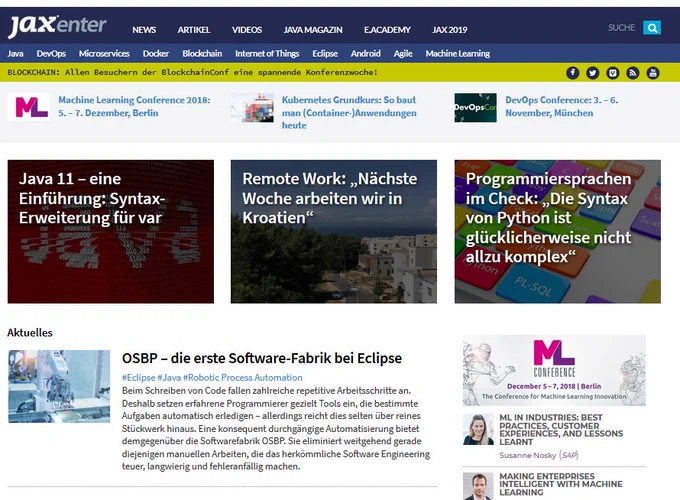Open the Programmiersprachen im Check card
The height and width of the screenshot is (500, 680).
(x=557, y=232)
